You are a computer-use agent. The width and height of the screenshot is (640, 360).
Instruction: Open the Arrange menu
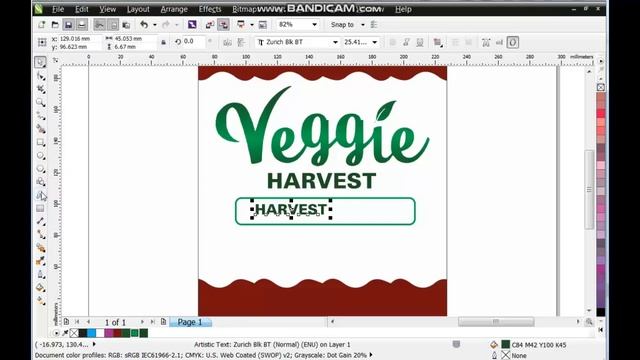pos(174,9)
